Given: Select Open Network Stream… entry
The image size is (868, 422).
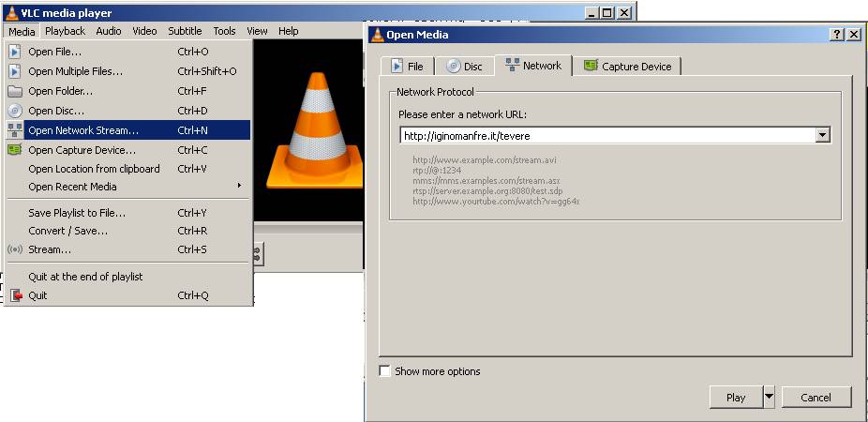Looking at the screenshot, I should click(x=127, y=130).
